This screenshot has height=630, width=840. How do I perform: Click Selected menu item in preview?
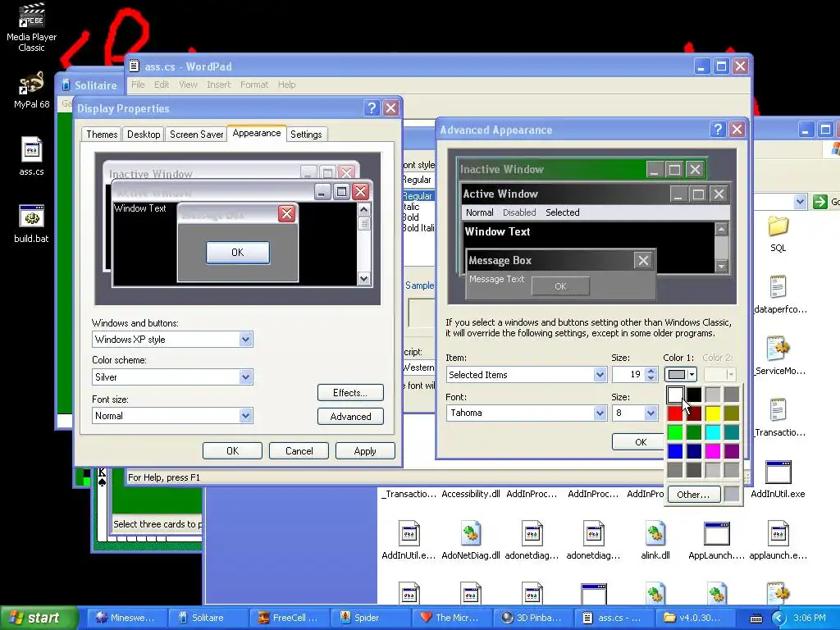(x=563, y=212)
